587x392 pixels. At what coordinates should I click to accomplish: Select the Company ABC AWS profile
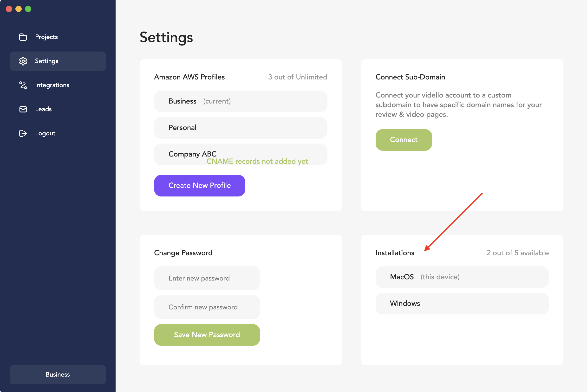(241, 154)
